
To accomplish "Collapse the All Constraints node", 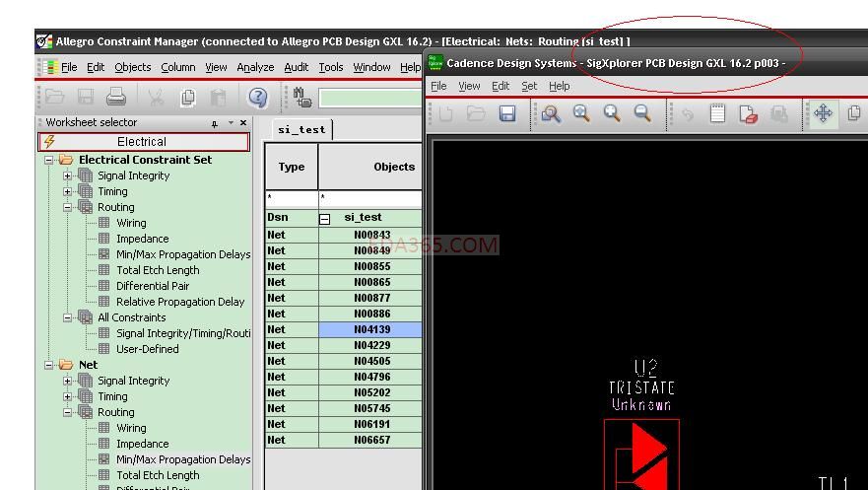I will coord(68,317).
